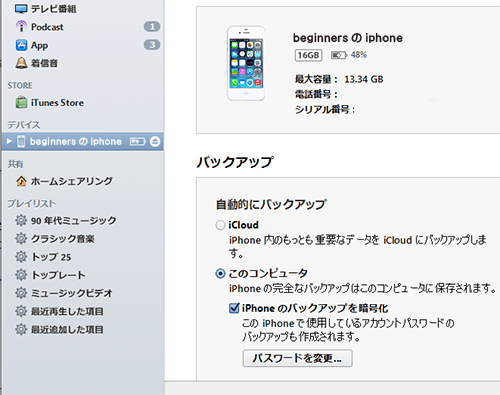The height and width of the screenshot is (395, 500).
Task: Click gear icon for 最近追加した項目
Action: point(21,330)
